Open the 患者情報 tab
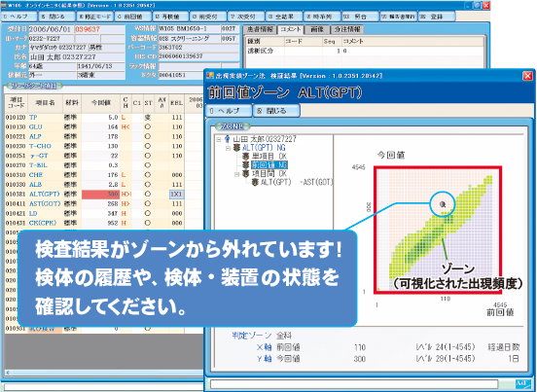This screenshot has width=537, height=392. pos(260,29)
